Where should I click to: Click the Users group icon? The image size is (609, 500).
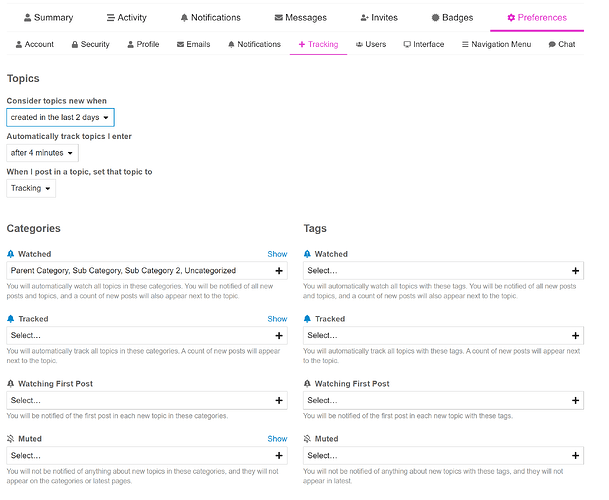359,45
